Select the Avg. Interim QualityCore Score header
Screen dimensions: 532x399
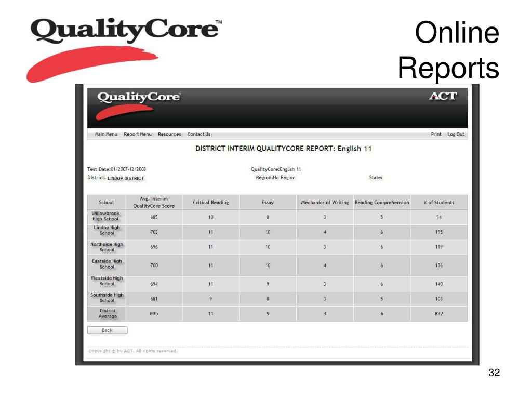click(154, 202)
